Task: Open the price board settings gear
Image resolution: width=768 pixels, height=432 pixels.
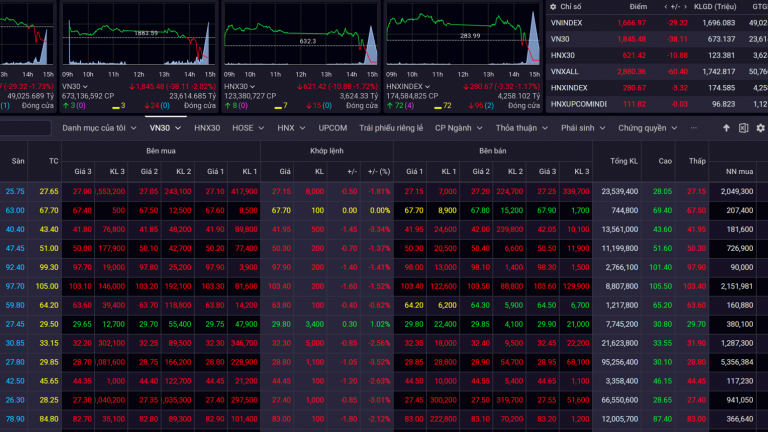Action: pos(761,128)
